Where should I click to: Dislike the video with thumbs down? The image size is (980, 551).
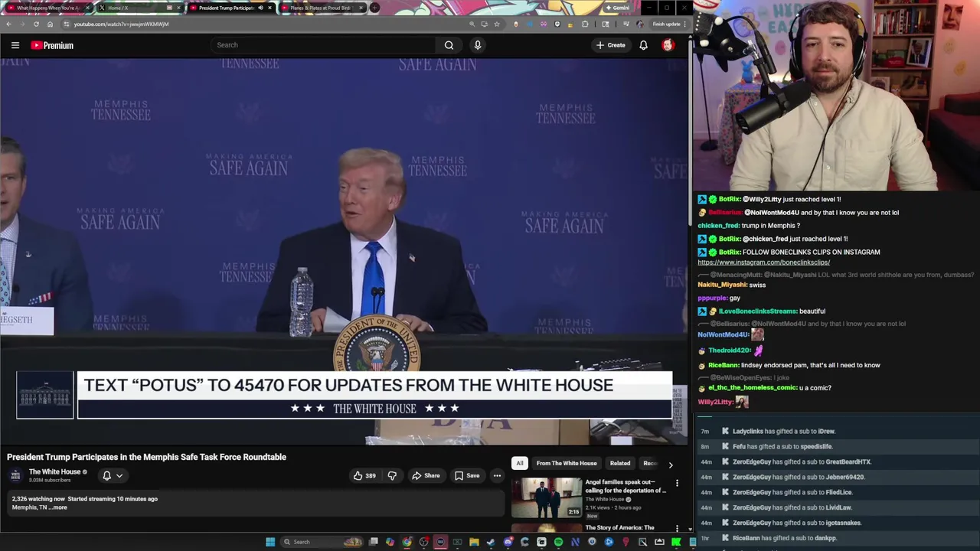[x=392, y=475]
